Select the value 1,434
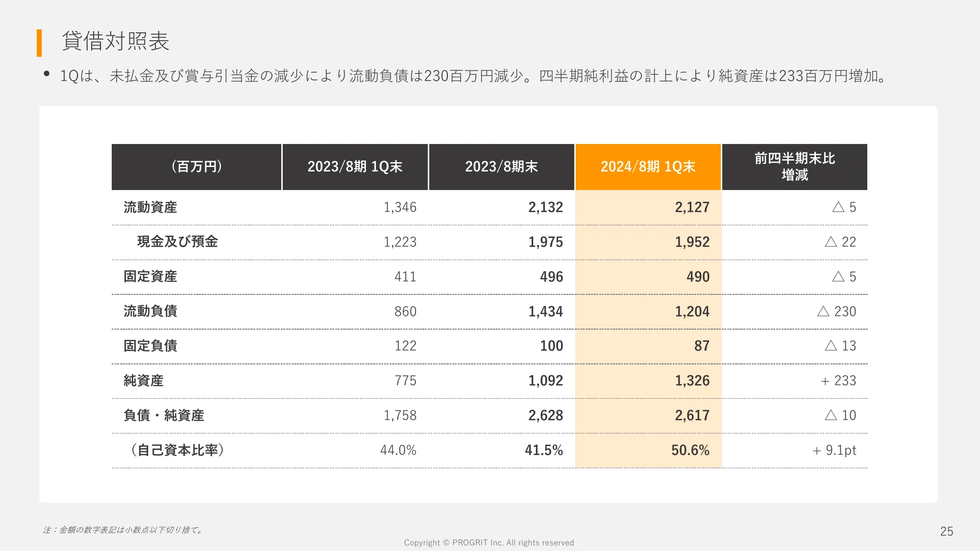This screenshot has height=551, width=980. [545, 311]
